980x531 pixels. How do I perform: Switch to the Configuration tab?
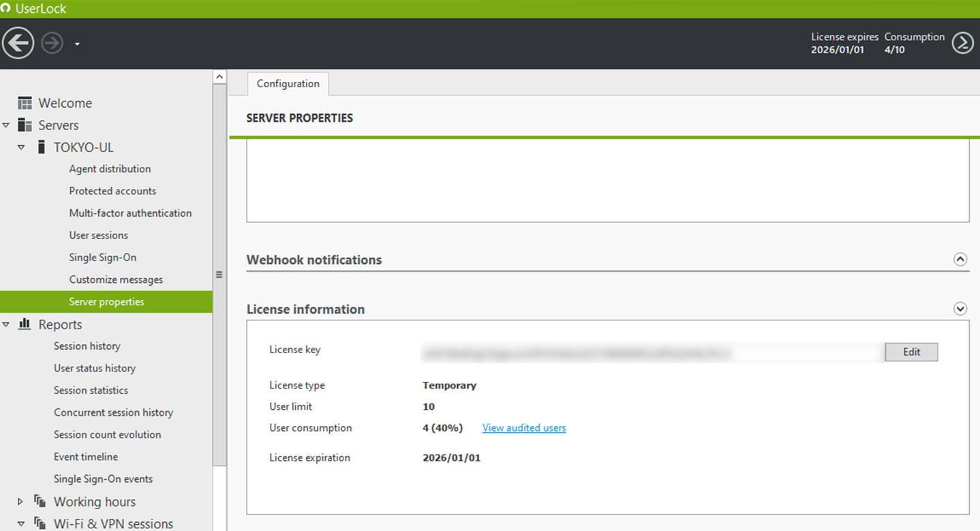tap(288, 83)
